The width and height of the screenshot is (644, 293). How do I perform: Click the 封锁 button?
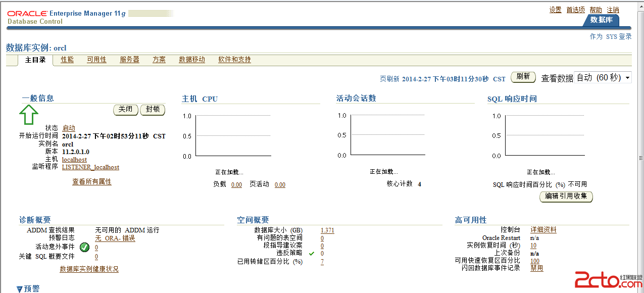tap(153, 110)
